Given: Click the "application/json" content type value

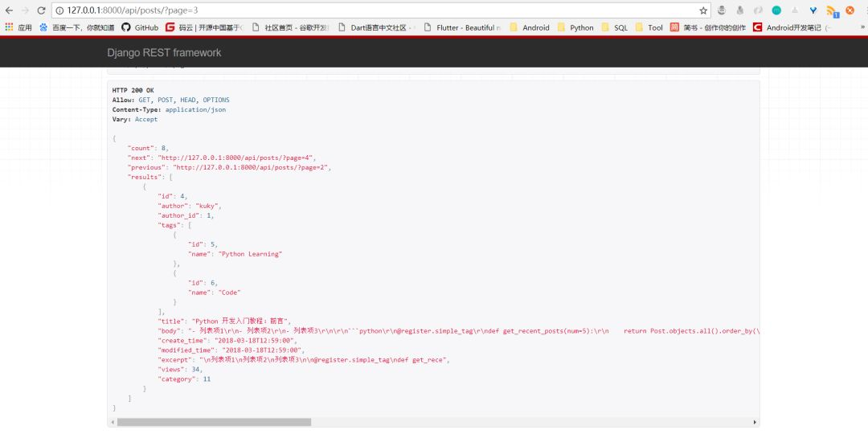Looking at the screenshot, I should [195, 109].
